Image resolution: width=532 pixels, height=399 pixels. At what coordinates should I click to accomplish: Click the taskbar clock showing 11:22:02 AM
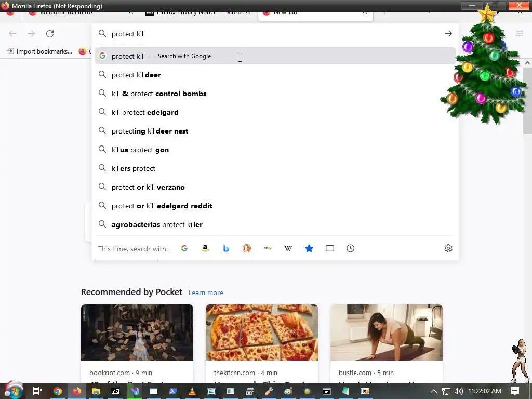click(485, 391)
